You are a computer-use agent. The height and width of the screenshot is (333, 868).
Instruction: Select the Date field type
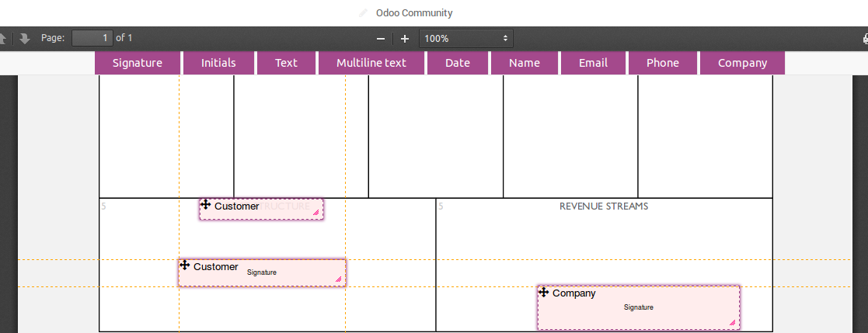coord(457,63)
